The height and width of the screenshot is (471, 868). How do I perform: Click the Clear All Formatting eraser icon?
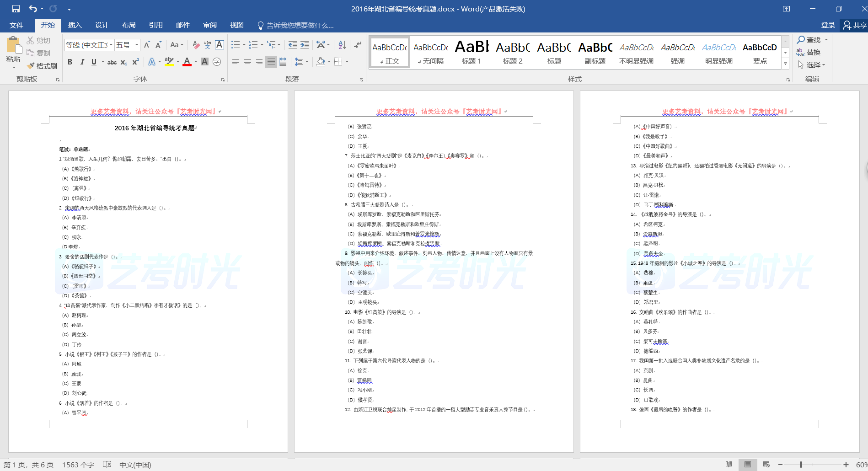pos(196,45)
